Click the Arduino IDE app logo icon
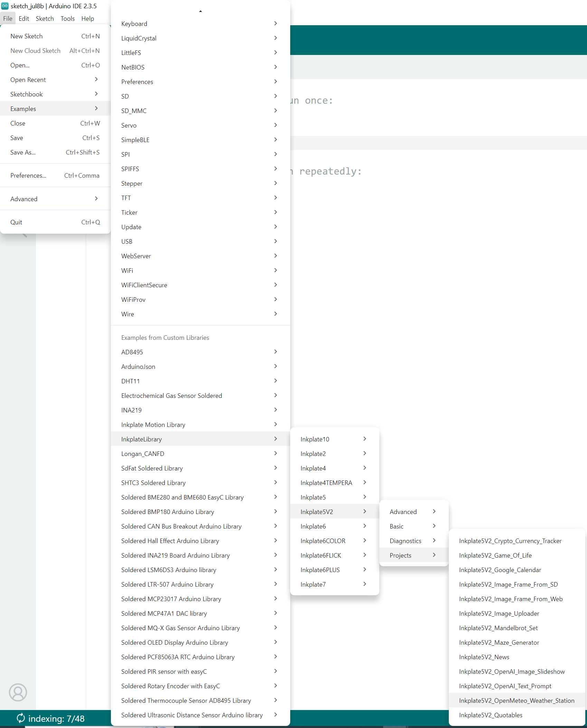Image resolution: width=587 pixels, height=728 pixels. (x=5, y=6)
